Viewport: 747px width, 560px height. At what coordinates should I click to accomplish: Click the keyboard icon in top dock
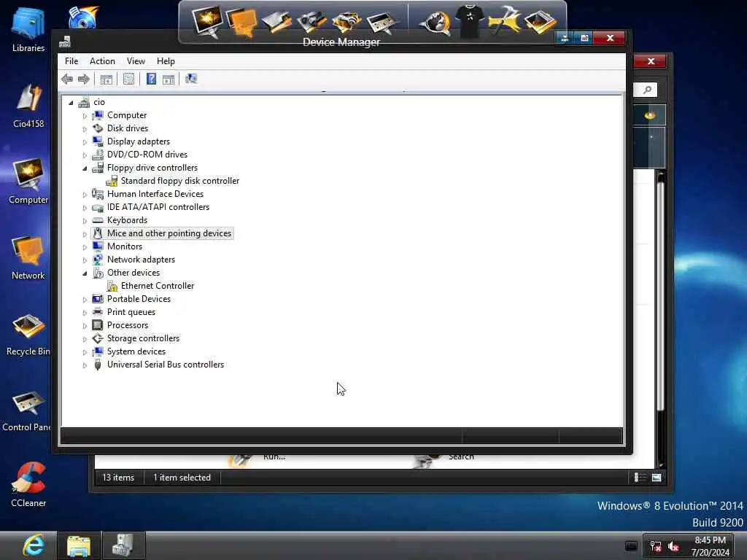point(381,23)
